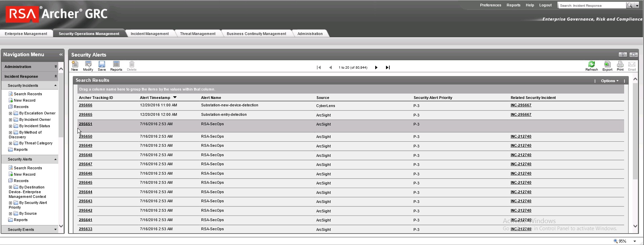Open the Threat Management tab
Screen dimensions: 644x245
coord(198,34)
